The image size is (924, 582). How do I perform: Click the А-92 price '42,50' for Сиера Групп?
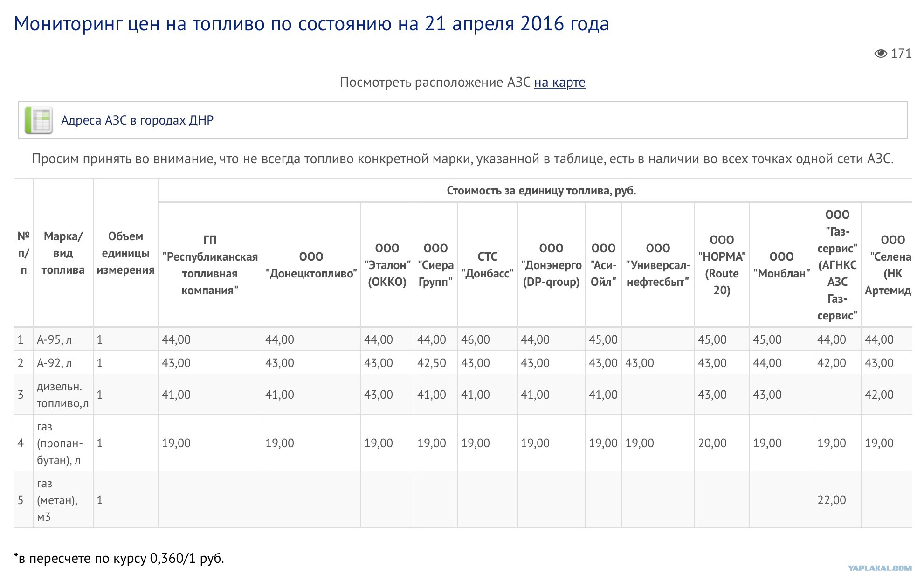click(432, 363)
